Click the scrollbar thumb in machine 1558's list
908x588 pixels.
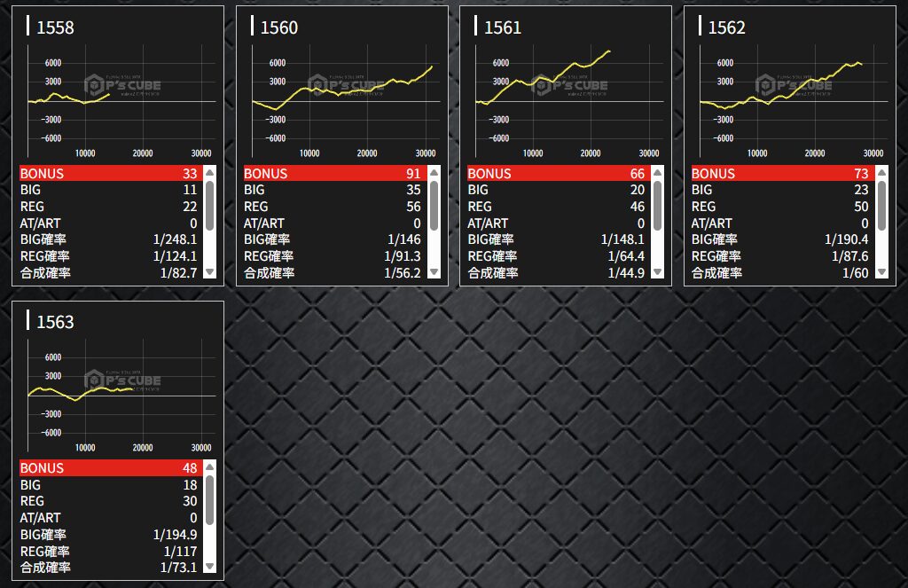pos(209,206)
